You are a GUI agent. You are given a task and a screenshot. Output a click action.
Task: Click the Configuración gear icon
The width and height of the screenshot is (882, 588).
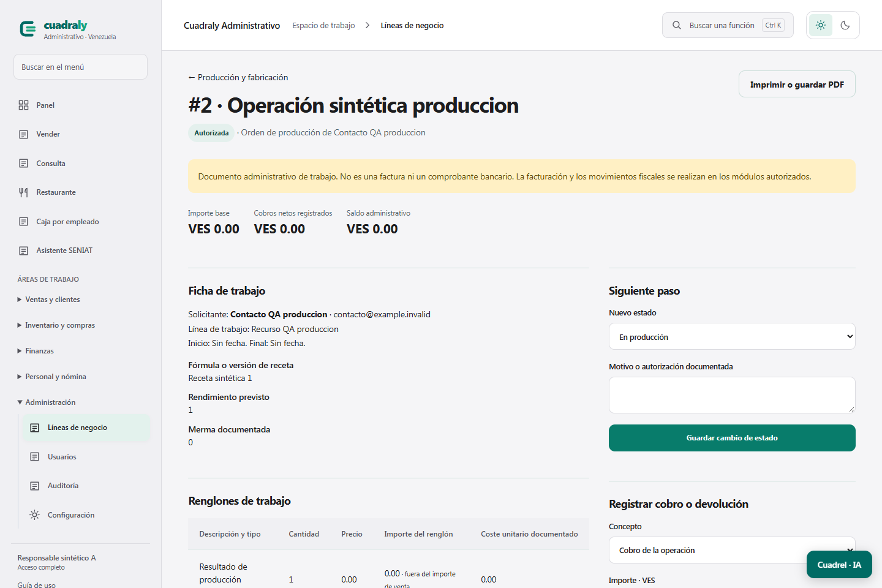[35, 515]
